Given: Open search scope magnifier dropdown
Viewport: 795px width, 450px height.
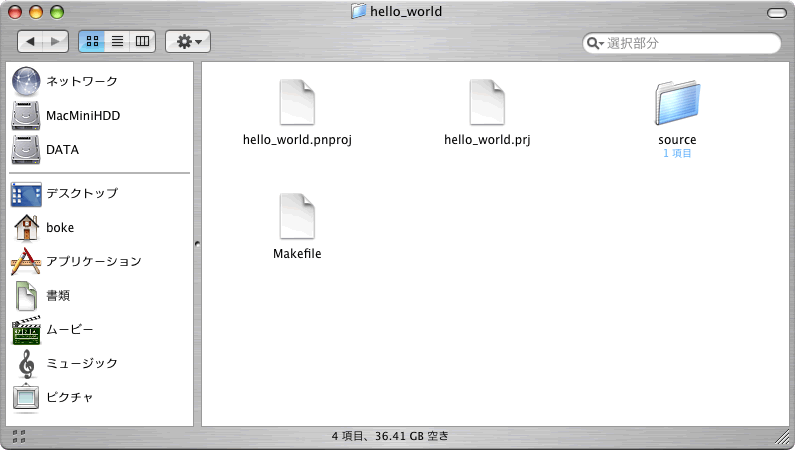Looking at the screenshot, I should (x=595, y=44).
